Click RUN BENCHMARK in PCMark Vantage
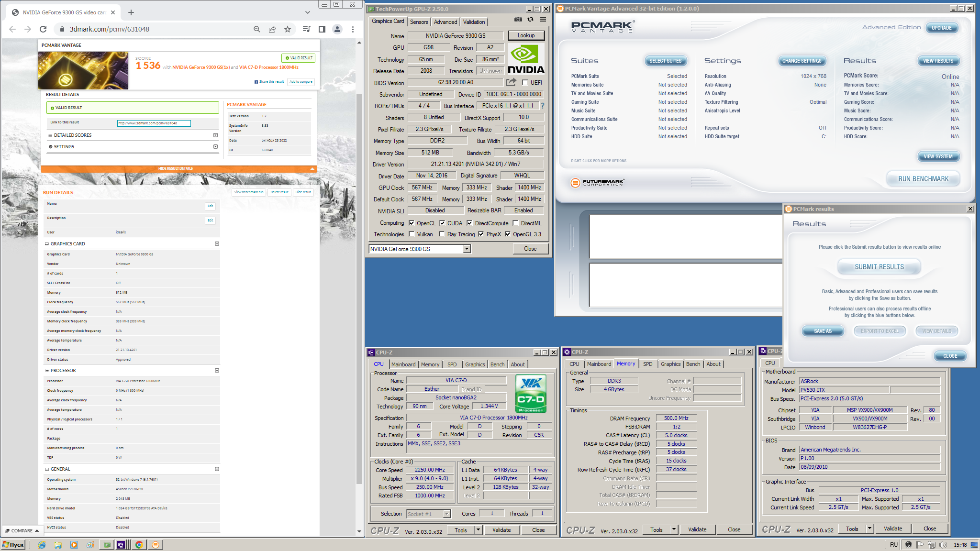The image size is (980, 551). 923,179
